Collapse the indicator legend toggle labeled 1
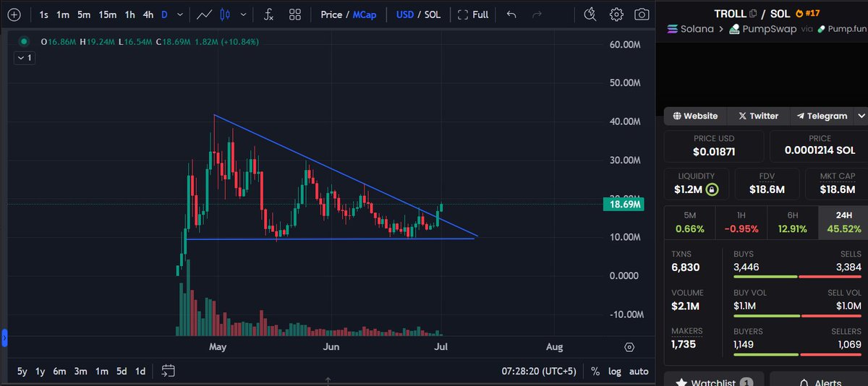The width and height of the screenshot is (868, 386). pos(24,57)
